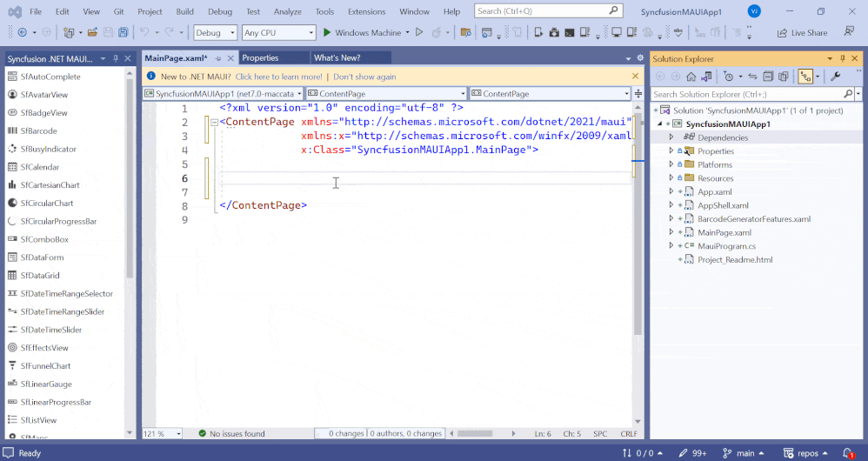The image size is (868, 461).
Task: Open the Extensions menu
Action: coord(366,11)
